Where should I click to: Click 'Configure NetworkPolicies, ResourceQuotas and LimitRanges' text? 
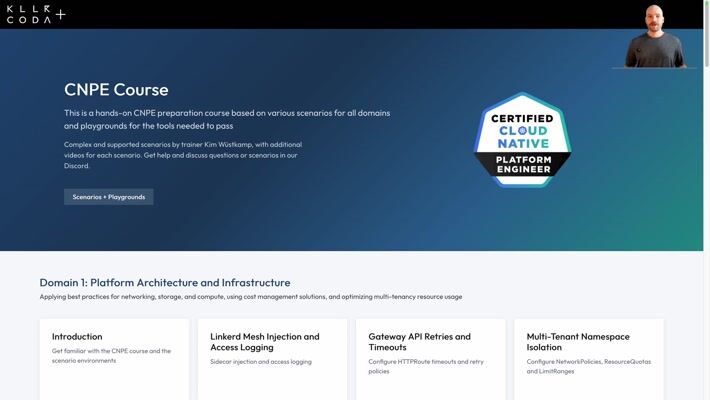pyautogui.click(x=589, y=366)
